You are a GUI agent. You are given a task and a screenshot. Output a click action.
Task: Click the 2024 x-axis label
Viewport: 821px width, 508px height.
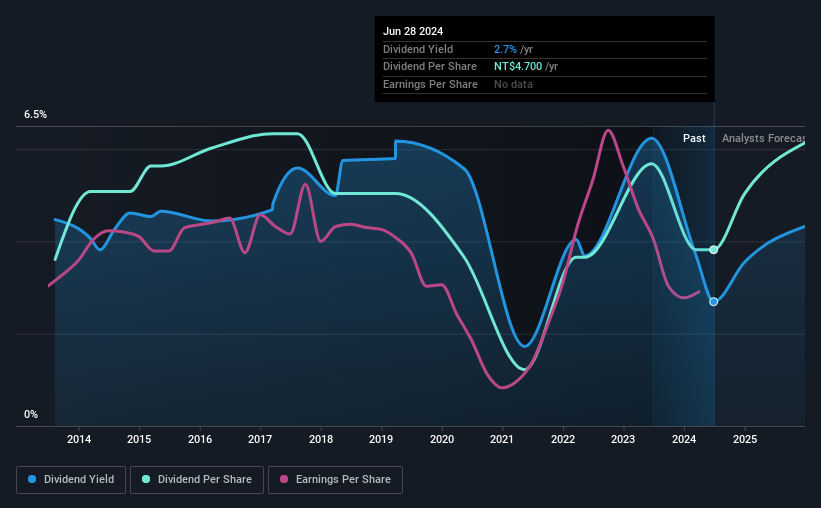[x=684, y=439]
